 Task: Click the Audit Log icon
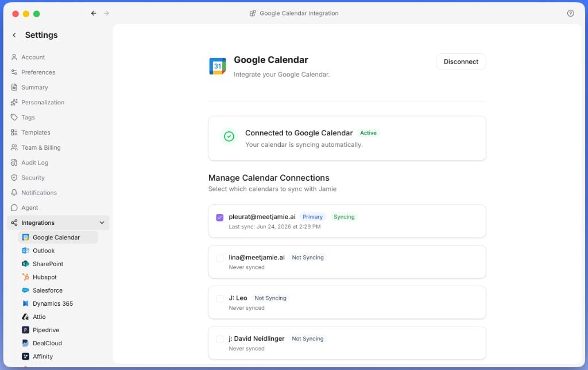(14, 162)
